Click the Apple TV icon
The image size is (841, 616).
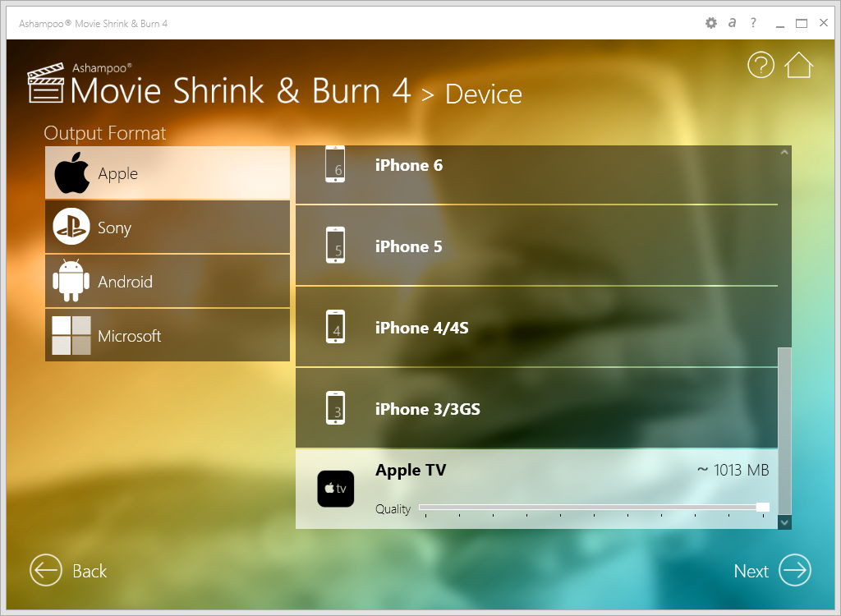(335, 489)
